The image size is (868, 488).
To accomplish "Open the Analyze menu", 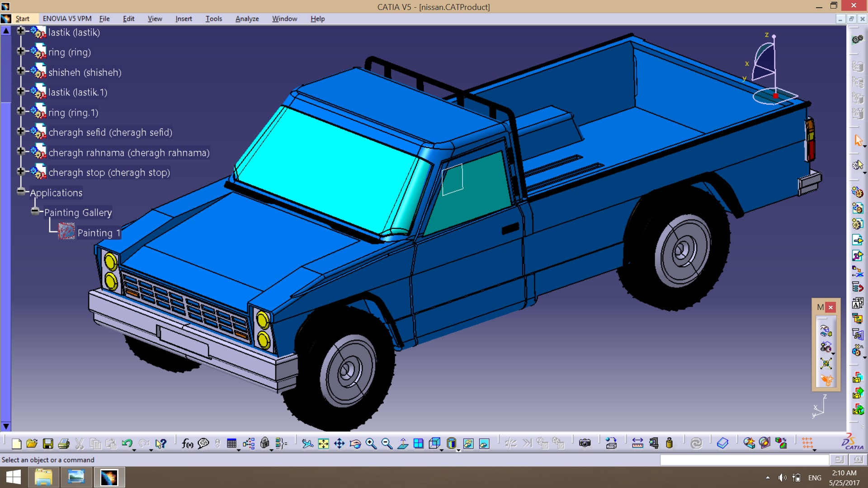I will [247, 19].
